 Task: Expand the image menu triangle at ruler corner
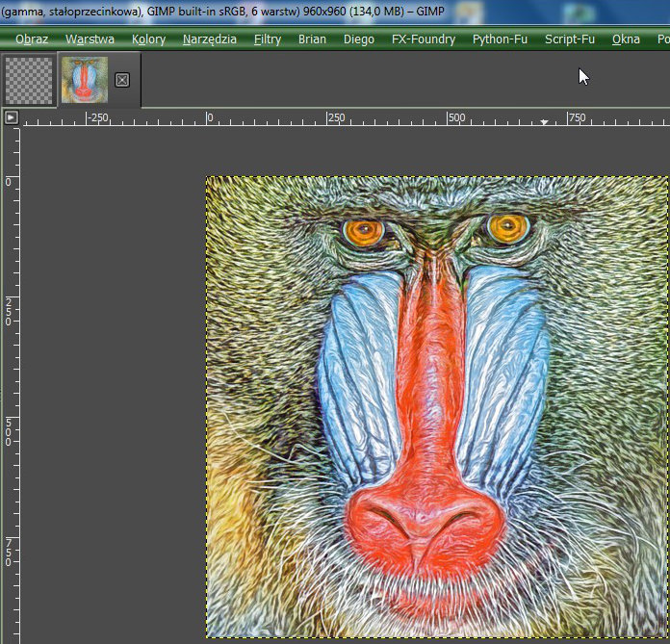tap(11, 117)
